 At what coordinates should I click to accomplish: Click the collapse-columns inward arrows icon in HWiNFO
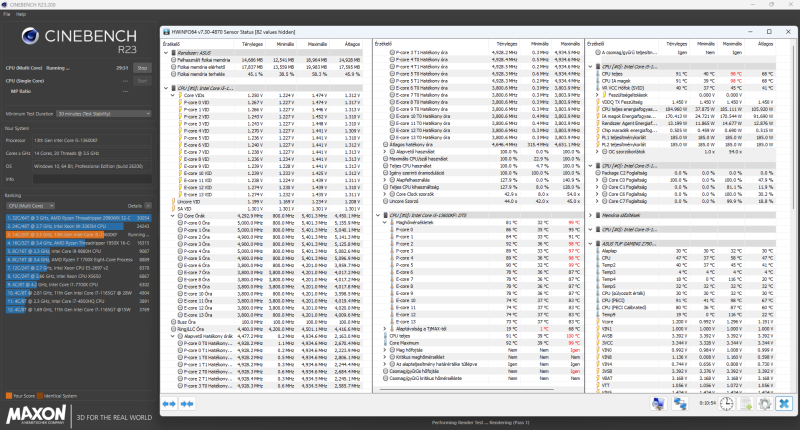tap(187, 404)
